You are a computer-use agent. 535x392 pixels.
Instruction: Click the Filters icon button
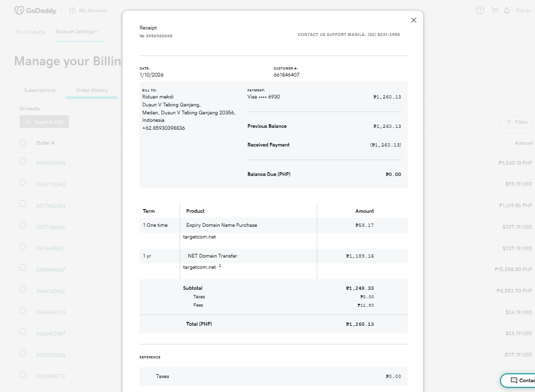point(515,122)
